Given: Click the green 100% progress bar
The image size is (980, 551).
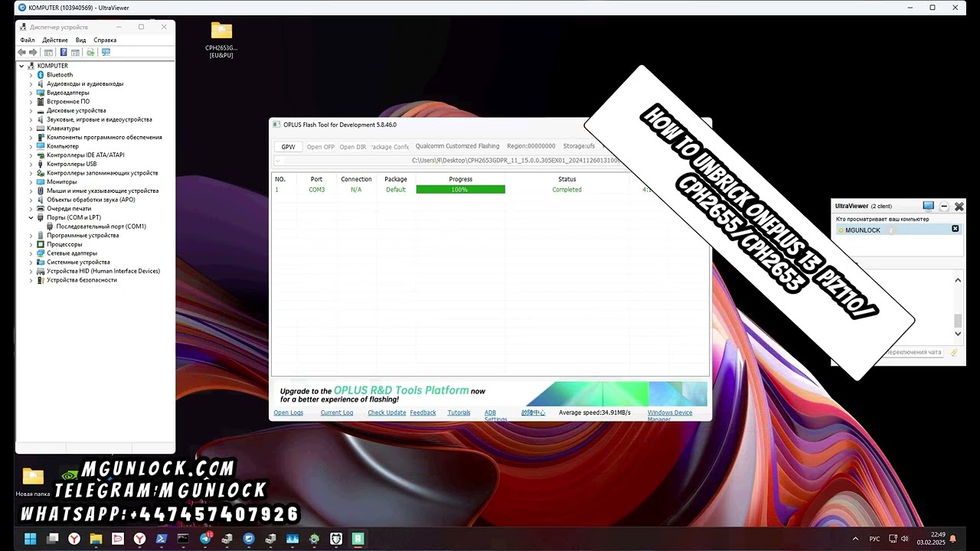Looking at the screenshot, I should coord(460,189).
